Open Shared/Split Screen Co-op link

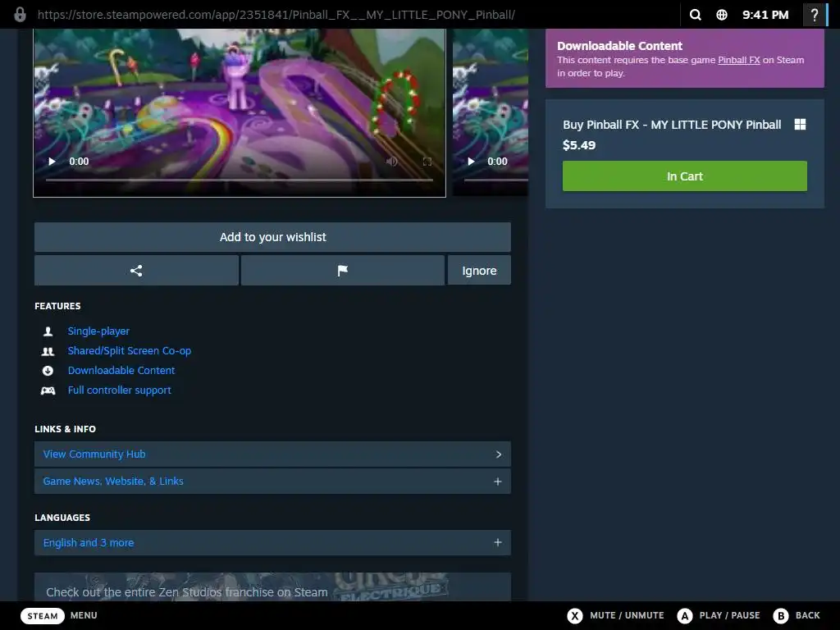click(x=129, y=351)
